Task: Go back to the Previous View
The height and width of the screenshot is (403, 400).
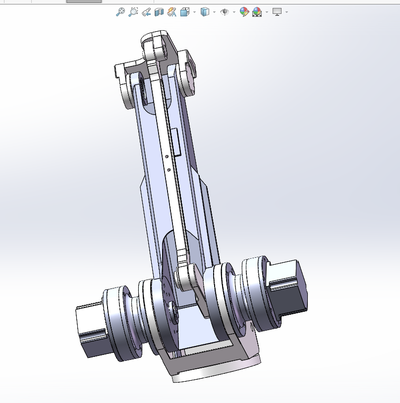Action: coord(146,12)
